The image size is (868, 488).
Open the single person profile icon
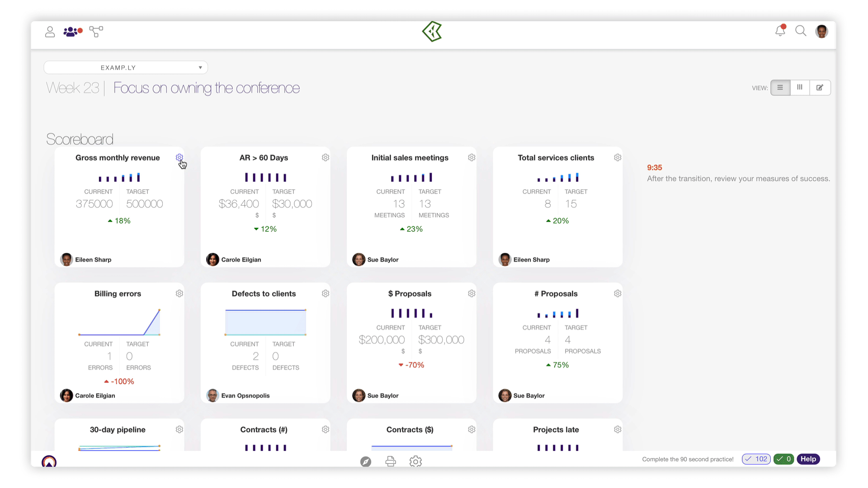pos(50,32)
